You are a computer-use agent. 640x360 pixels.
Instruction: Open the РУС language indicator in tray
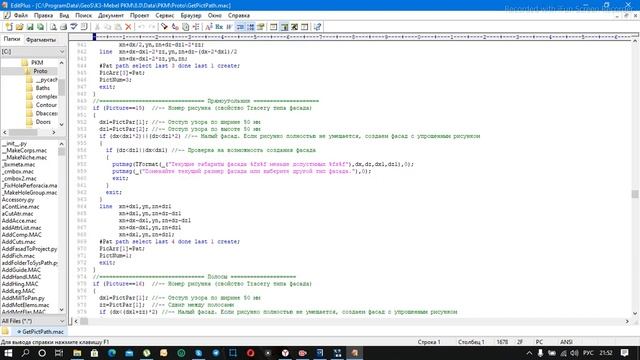click(x=588, y=353)
